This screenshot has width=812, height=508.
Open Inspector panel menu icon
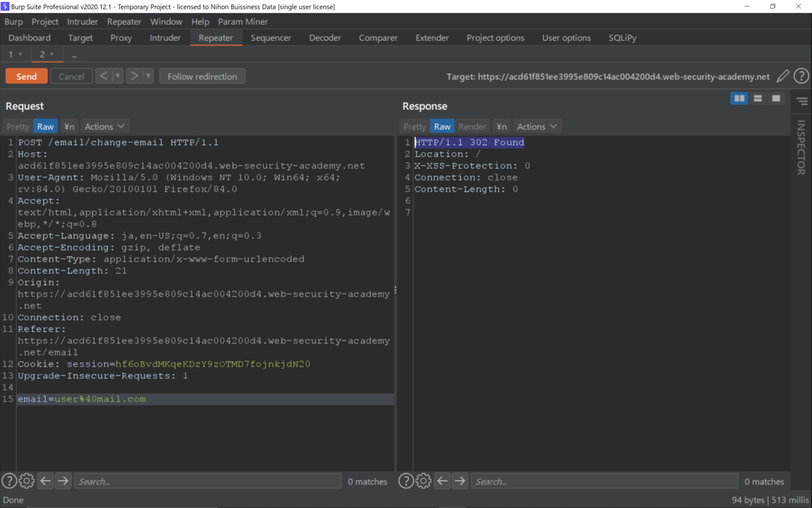(x=802, y=102)
